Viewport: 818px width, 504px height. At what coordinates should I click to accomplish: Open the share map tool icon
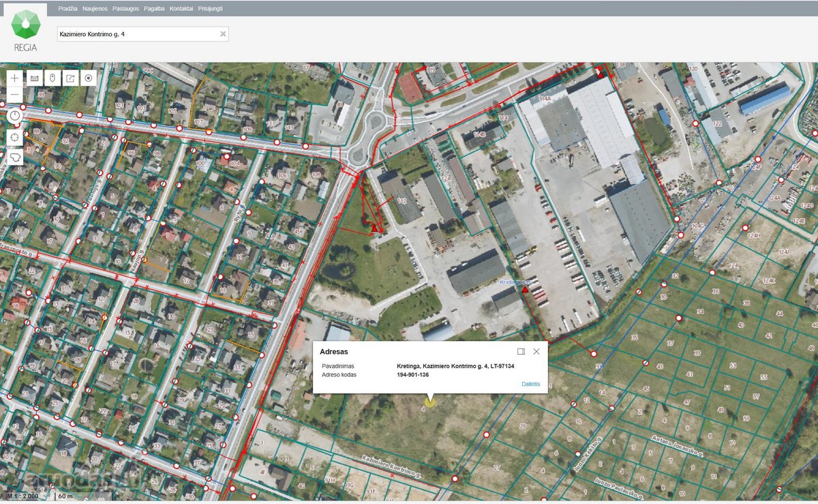71,78
